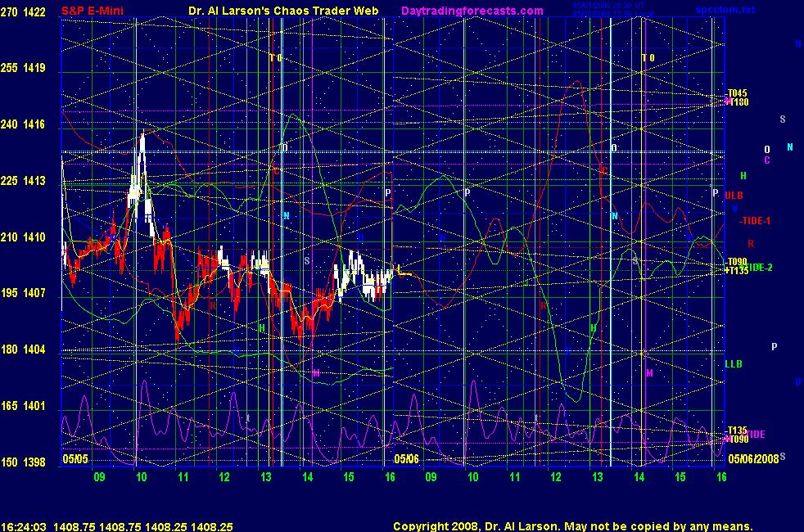Click the 16:24:03 timestamp in status line
The width and height of the screenshot is (804, 532).
23,527
